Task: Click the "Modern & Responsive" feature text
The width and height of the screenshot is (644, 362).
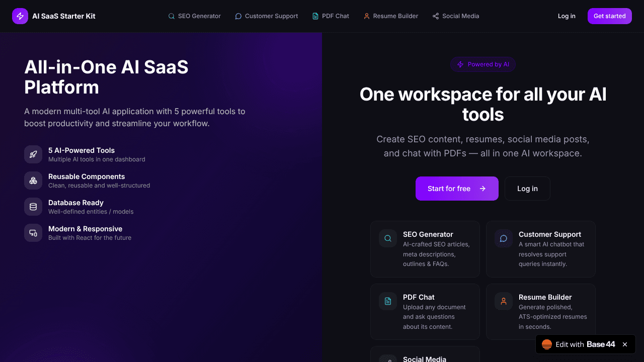Action: (x=85, y=229)
